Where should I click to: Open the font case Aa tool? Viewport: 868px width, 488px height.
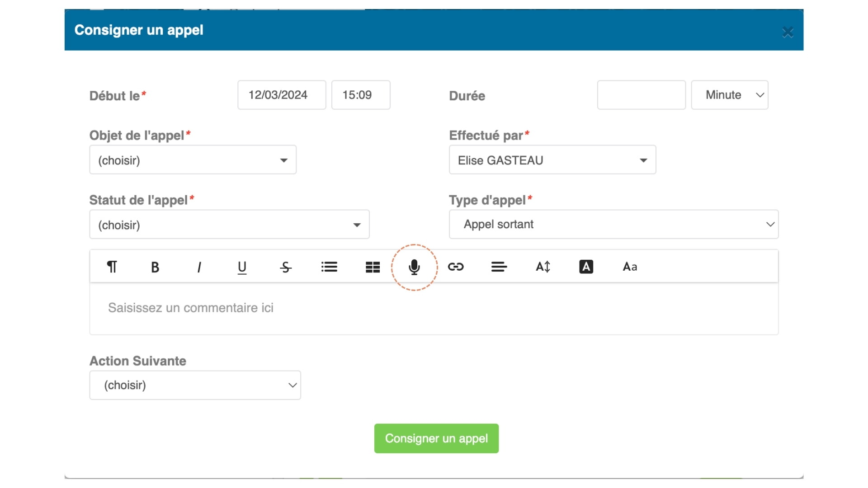click(x=630, y=267)
